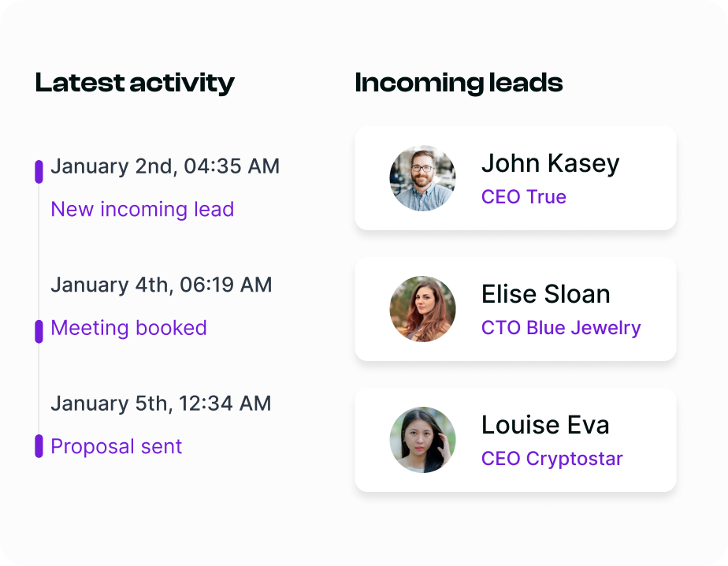
Task: Open the New incoming lead activity
Action: click(143, 210)
